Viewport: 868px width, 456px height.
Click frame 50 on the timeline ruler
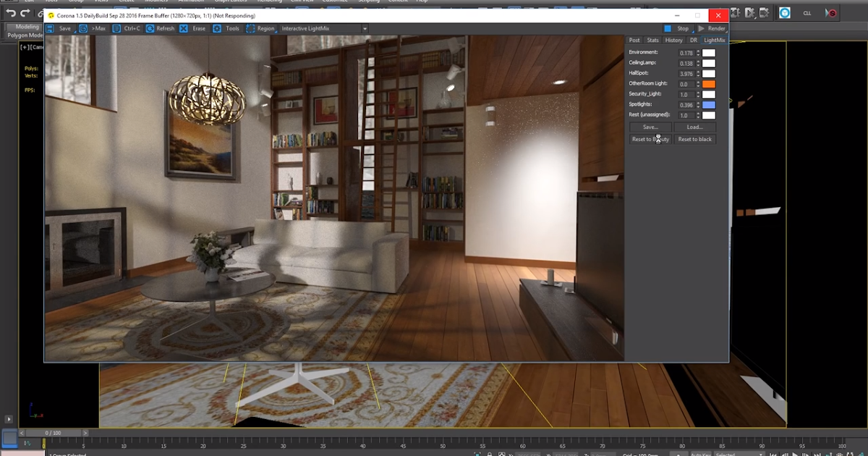coord(443,442)
